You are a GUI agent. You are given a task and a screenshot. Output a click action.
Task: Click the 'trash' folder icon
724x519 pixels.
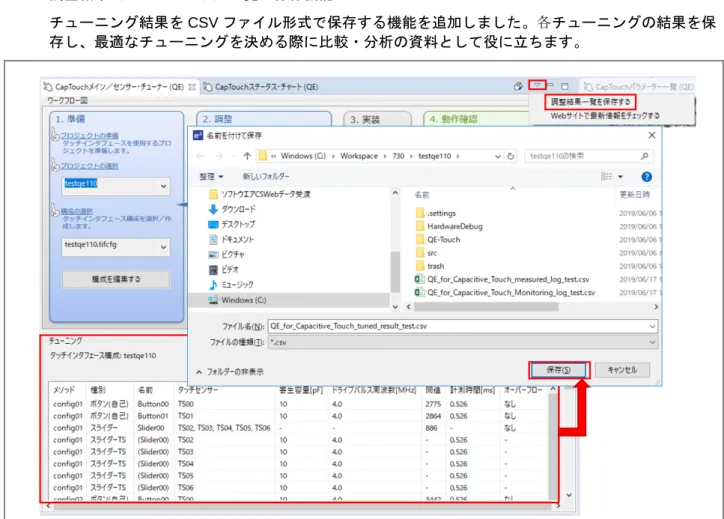[420, 266]
